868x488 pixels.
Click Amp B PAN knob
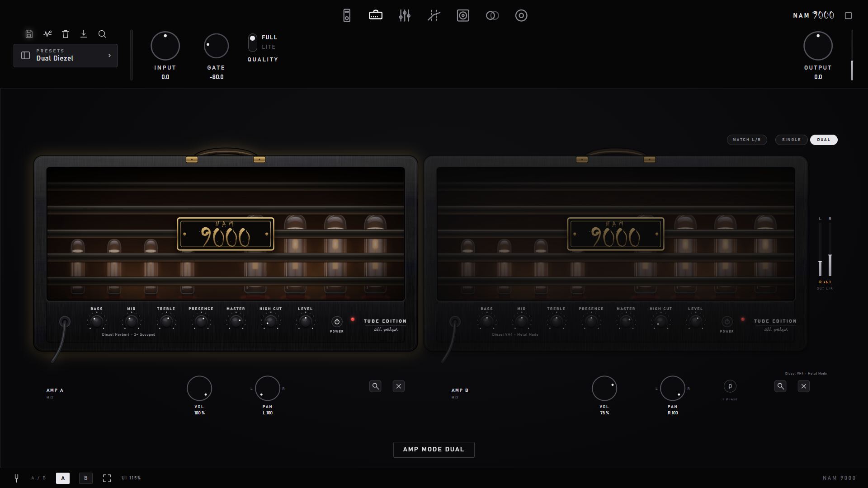[673, 388]
